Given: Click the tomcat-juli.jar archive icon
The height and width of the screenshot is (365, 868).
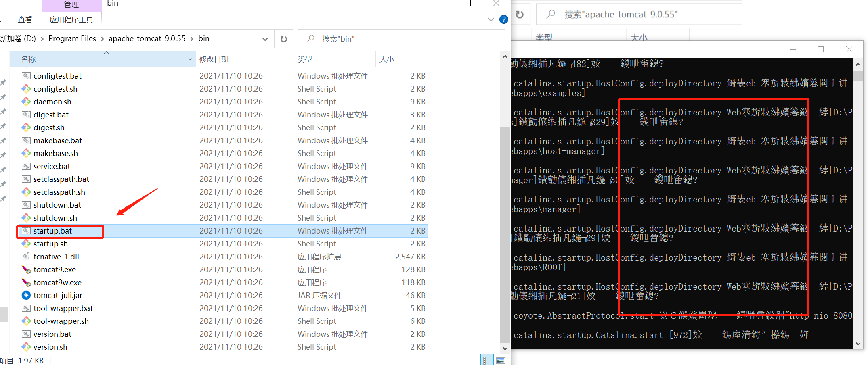Looking at the screenshot, I should click(26, 295).
